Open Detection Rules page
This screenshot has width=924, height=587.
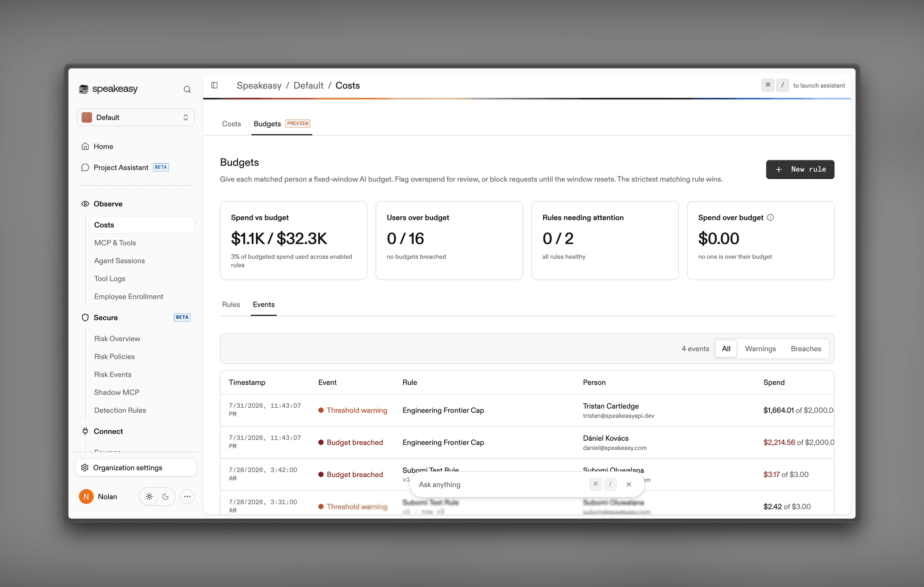(x=120, y=410)
